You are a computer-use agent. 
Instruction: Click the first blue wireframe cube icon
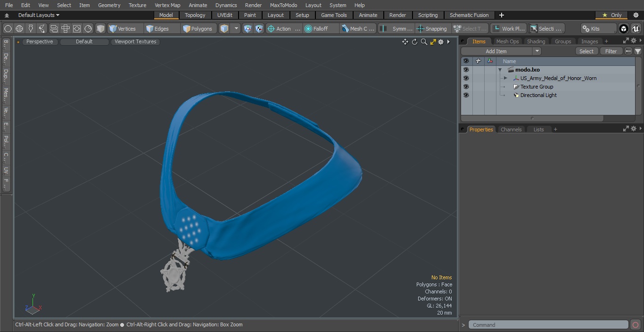(x=248, y=29)
